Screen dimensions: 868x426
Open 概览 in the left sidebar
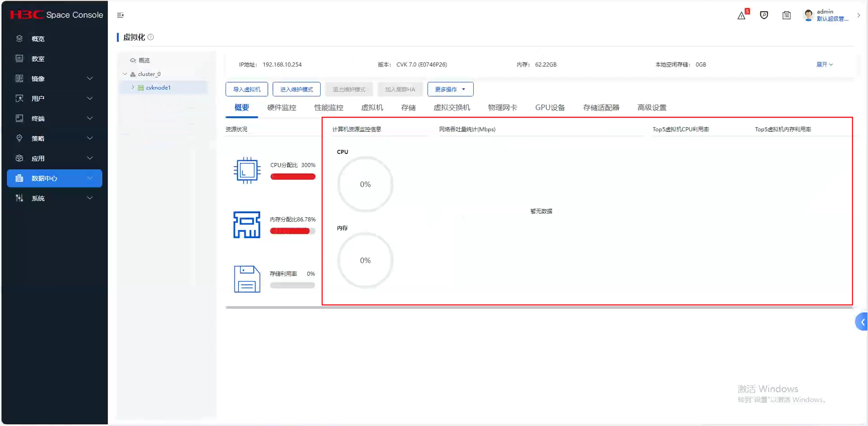click(38, 39)
